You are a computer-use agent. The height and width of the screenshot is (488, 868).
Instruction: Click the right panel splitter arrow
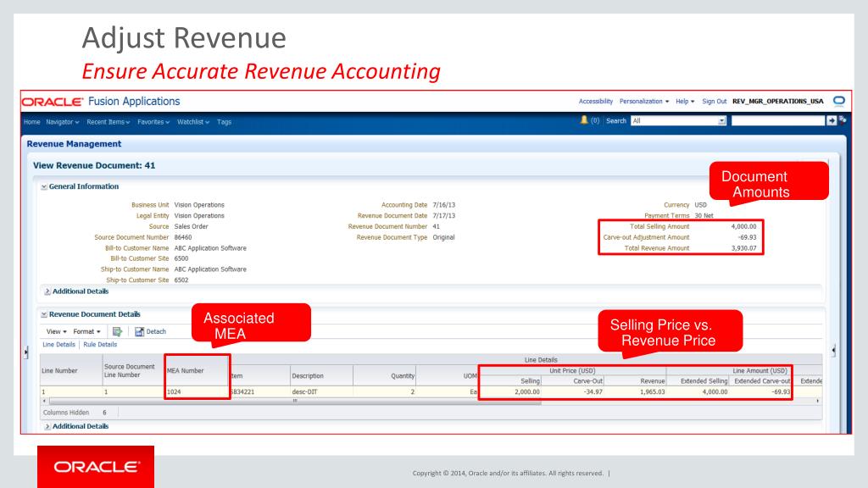834,350
